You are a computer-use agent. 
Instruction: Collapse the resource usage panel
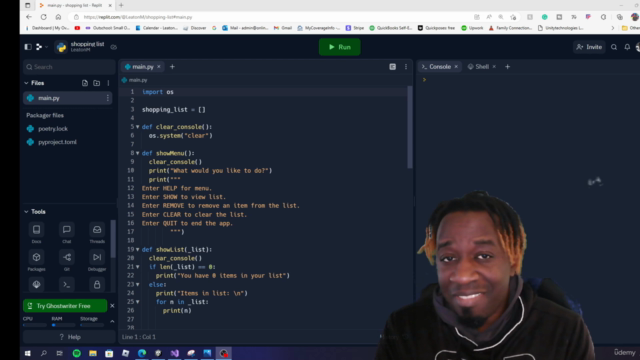112,322
